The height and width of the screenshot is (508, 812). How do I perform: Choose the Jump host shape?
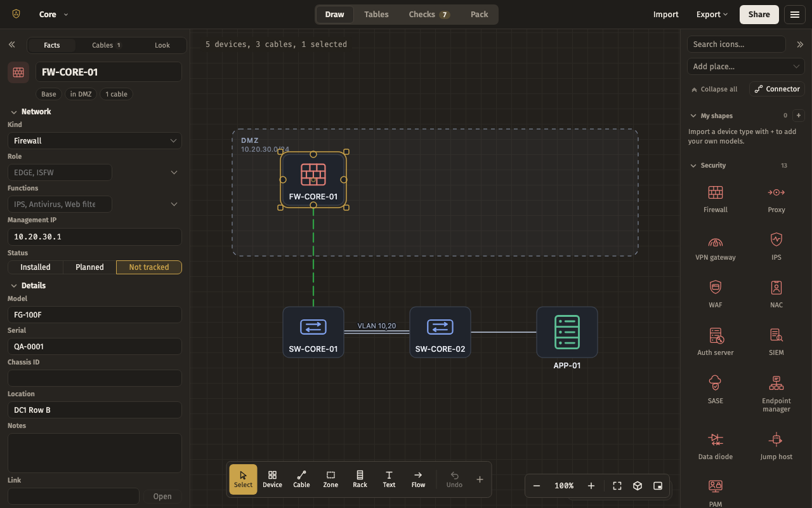click(776, 439)
